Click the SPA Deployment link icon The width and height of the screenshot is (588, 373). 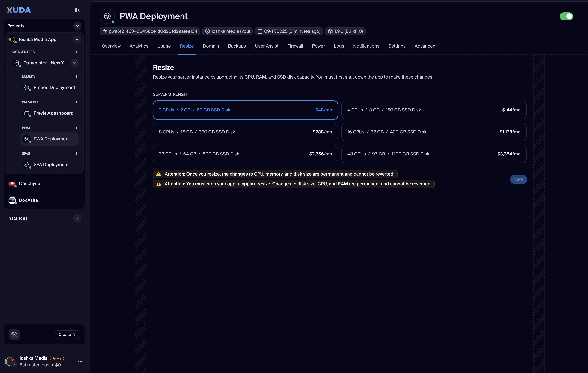pos(27,165)
